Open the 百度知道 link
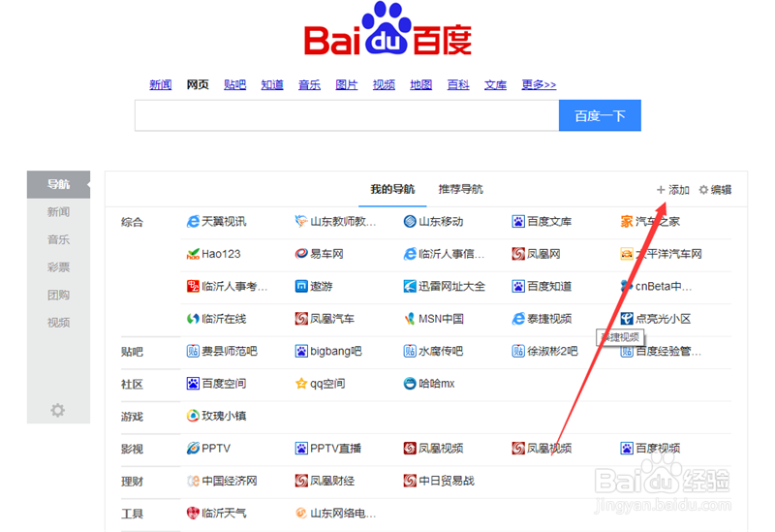The image size is (775, 532). 549,286
